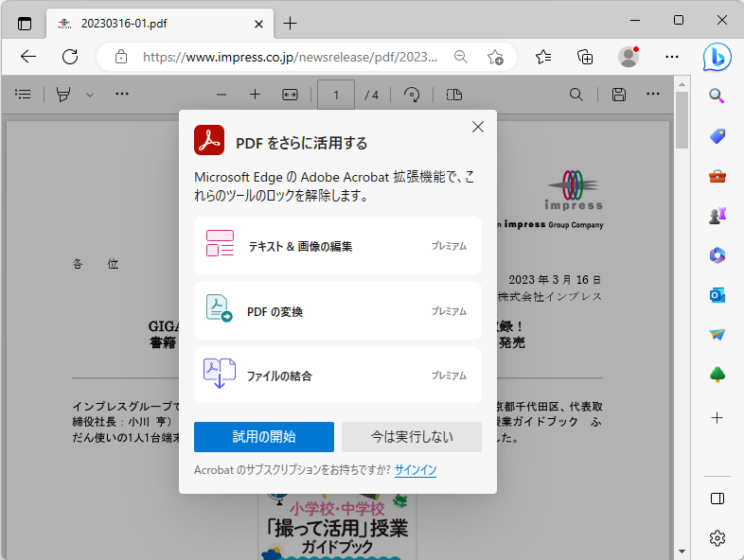Click the Adobe Acrobat logo in dialog
744x560 pixels.
click(209, 140)
